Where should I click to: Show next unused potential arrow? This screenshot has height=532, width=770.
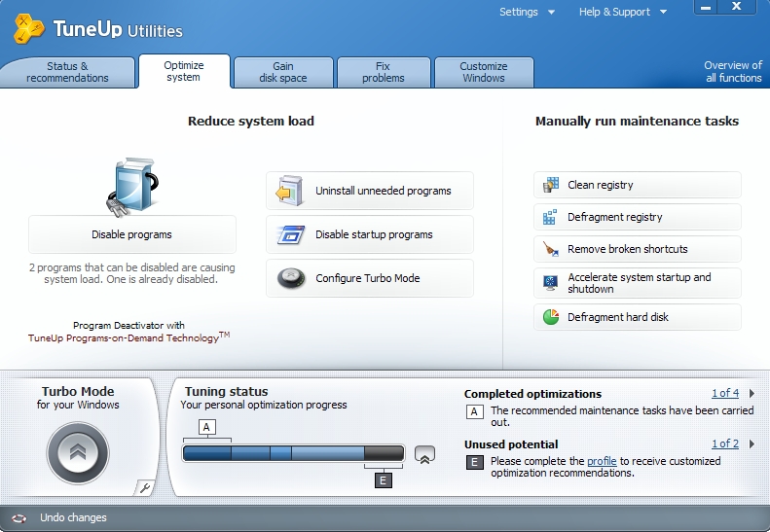tap(752, 443)
